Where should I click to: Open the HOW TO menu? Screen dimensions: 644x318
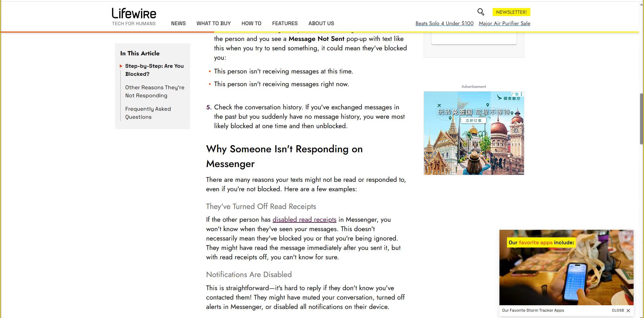point(251,23)
